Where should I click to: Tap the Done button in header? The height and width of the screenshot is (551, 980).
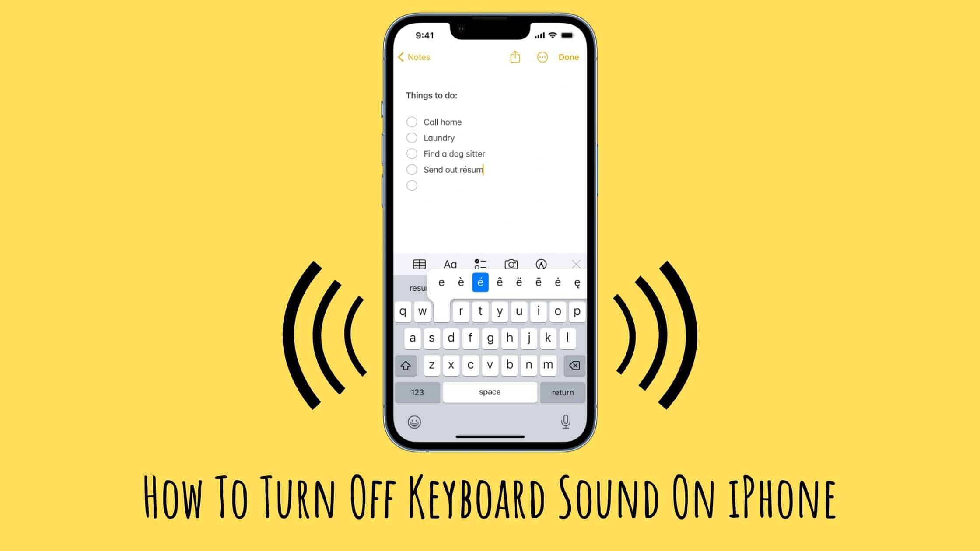[568, 56]
